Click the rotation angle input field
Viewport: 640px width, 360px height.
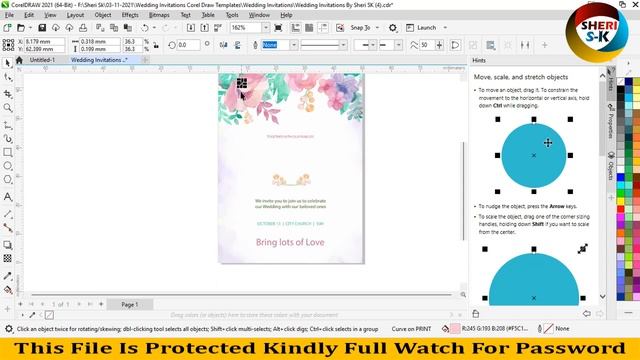coord(189,45)
